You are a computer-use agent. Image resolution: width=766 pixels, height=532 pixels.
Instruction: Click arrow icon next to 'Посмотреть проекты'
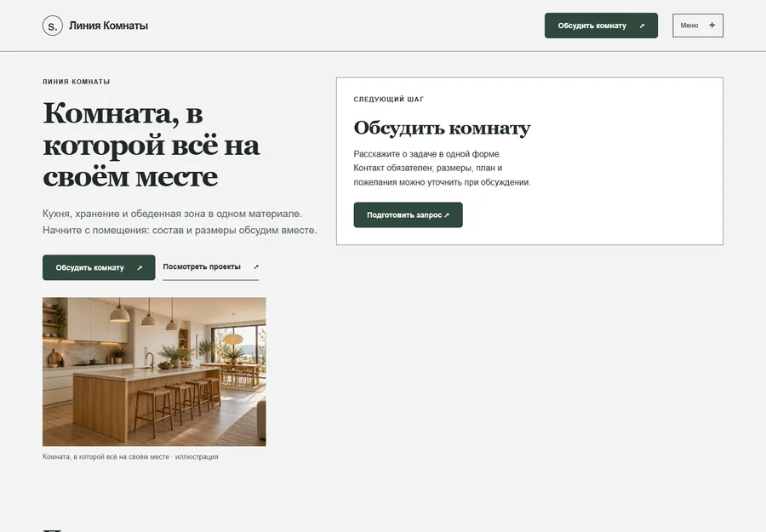pos(256,266)
